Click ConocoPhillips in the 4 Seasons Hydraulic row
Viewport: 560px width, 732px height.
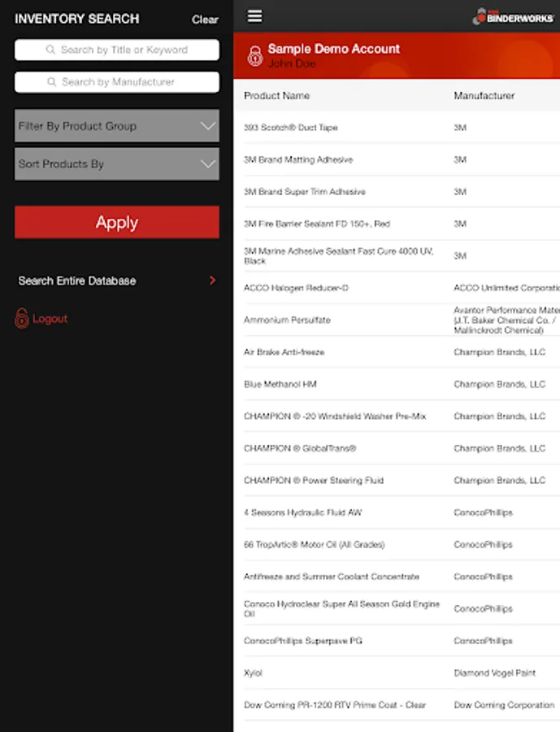(483, 512)
